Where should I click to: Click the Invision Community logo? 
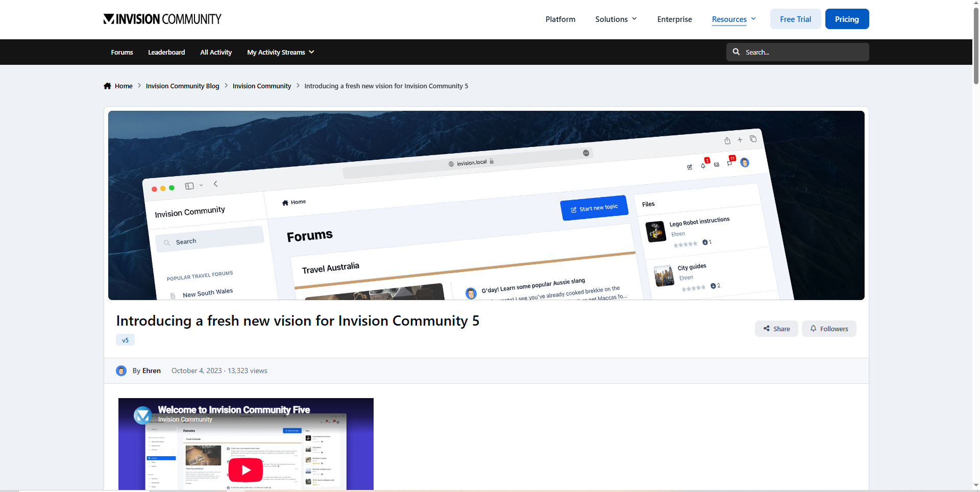point(162,19)
